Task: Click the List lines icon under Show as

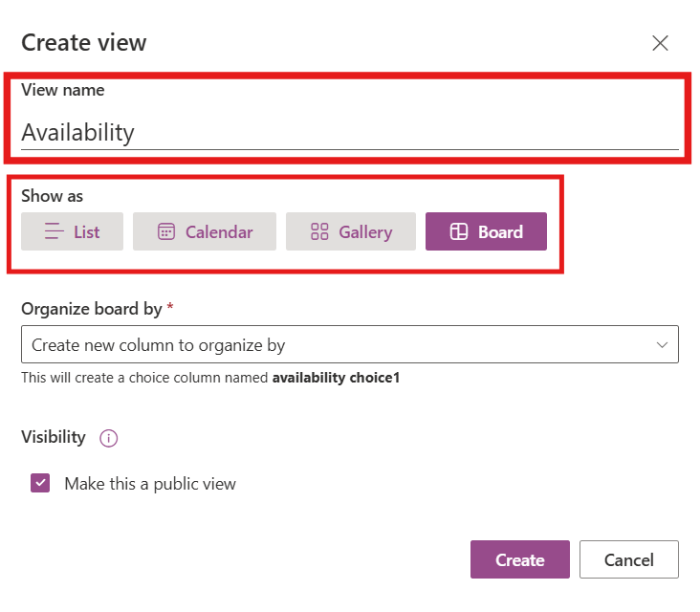Action: point(55,231)
